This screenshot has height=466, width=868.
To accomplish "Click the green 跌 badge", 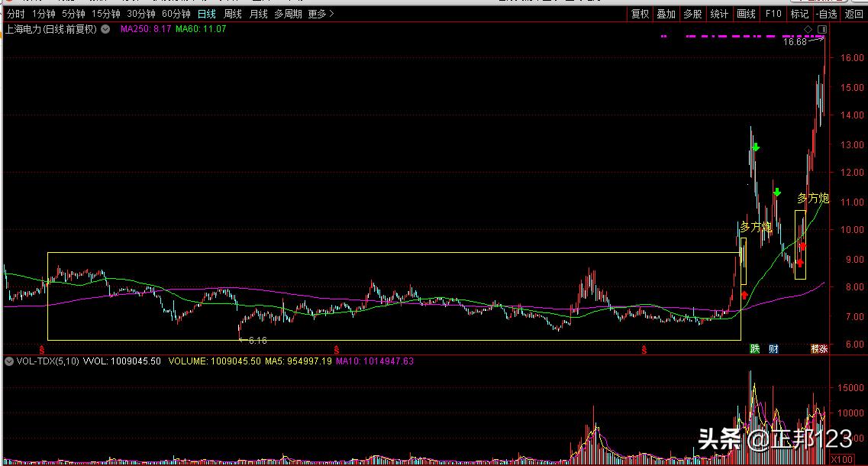I will pyautogui.click(x=754, y=348).
